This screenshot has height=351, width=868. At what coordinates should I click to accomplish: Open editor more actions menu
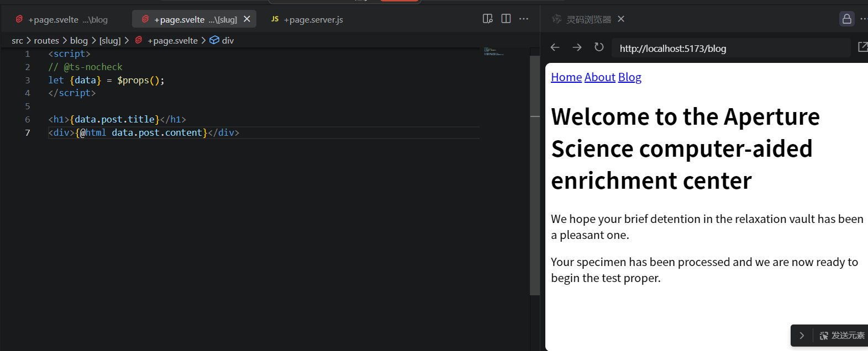point(524,19)
